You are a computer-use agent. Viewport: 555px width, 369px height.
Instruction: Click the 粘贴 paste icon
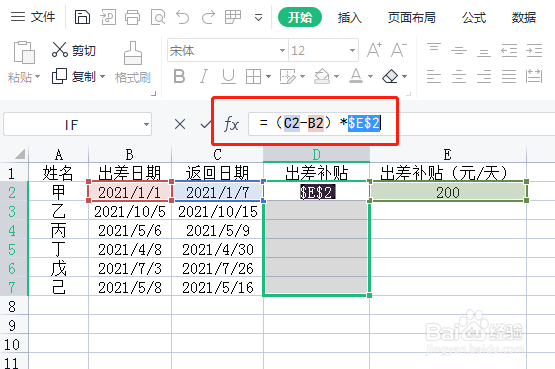(x=24, y=52)
